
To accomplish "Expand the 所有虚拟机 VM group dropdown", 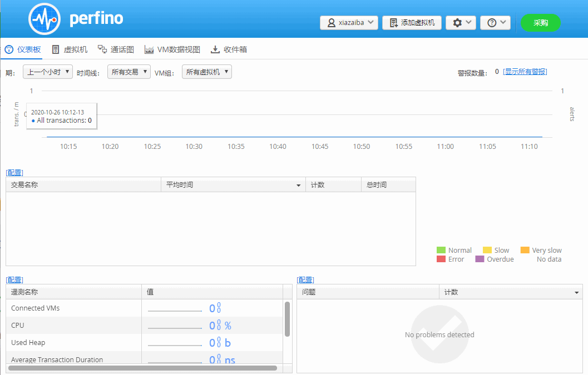I will tap(206, 72).
